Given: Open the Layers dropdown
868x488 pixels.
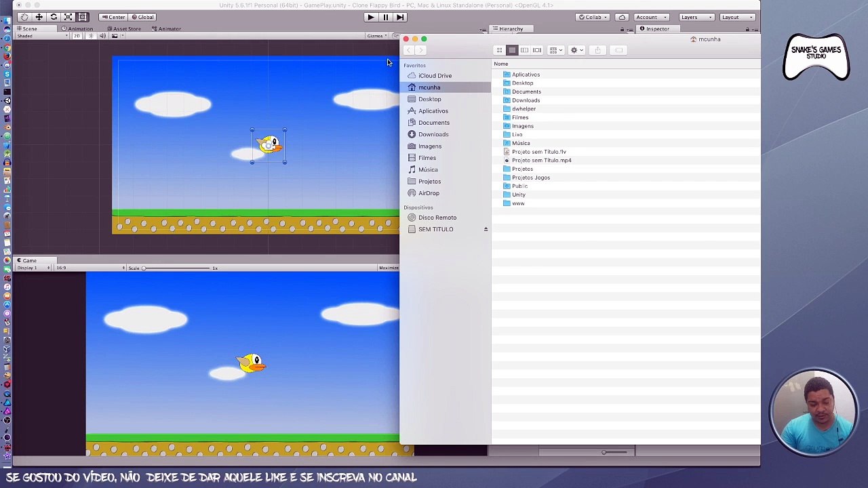Looking at the screenshot, I should point(696,17).
